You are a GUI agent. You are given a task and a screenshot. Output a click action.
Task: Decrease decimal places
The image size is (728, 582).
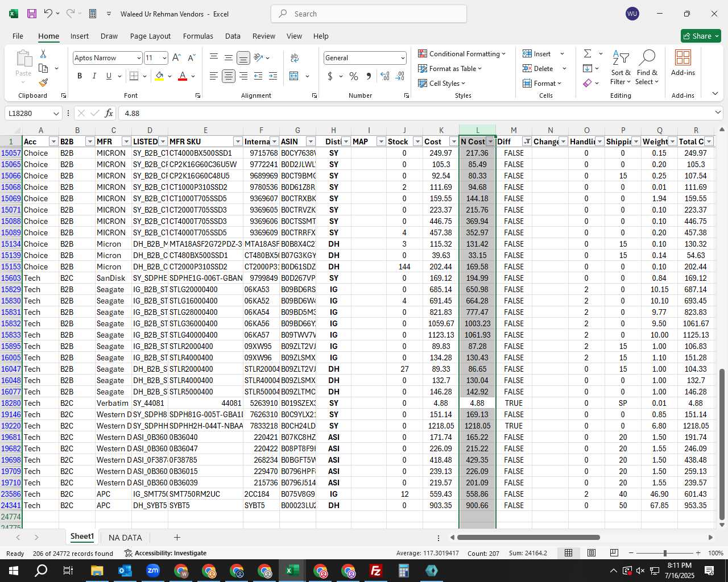400,76
